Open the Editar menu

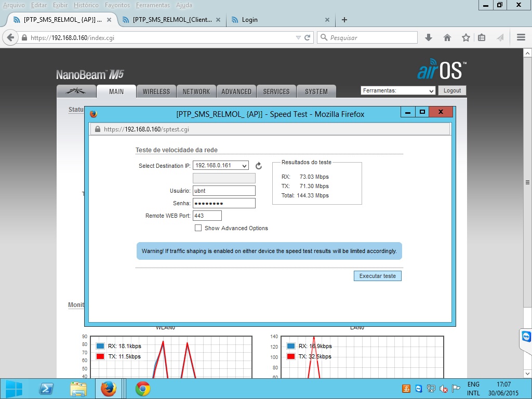click(x=38, y=5)
